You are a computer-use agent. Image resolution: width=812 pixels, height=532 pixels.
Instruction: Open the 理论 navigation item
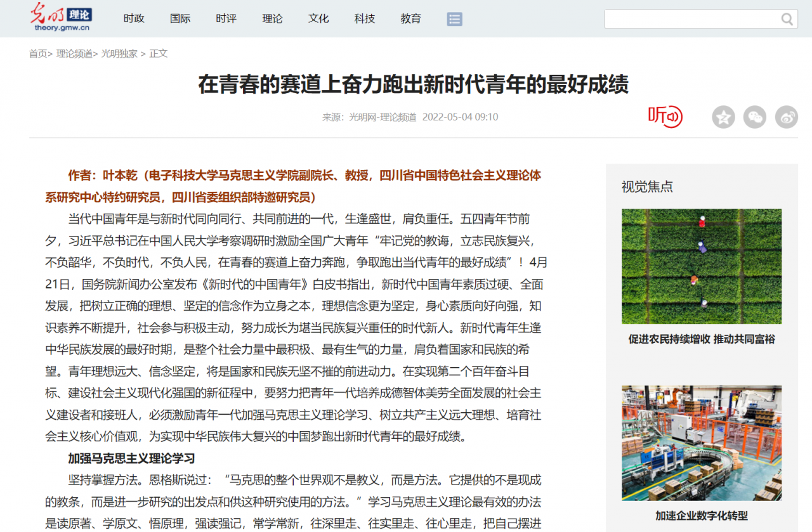pyautogui.click(x=272, y=19)
